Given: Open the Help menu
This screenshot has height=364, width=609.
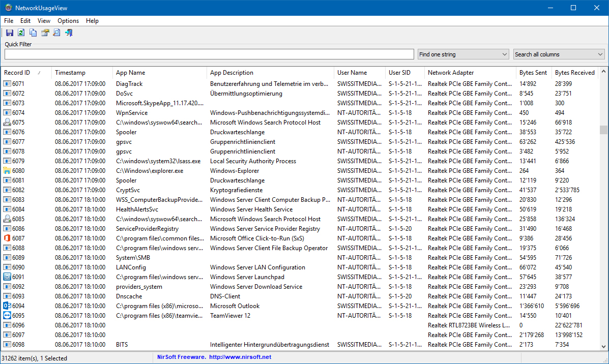Looking at the screenshot, I should tap(92, 21).
